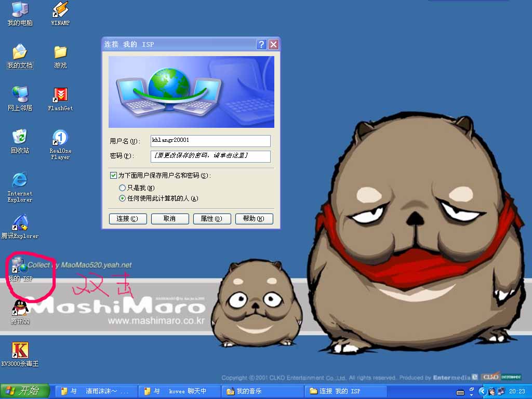Screen dimensions: 532x399
Task: Click the question-mark help button in dialog title
Action: tap(261, 45)
